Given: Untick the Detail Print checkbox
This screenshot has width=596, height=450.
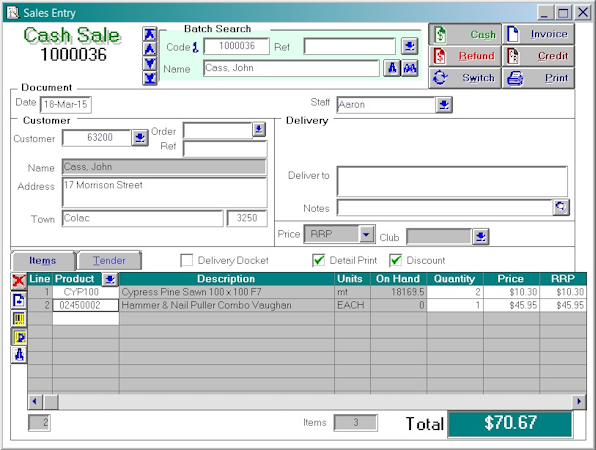Looking at the screenshot, I should coord(319,260).
